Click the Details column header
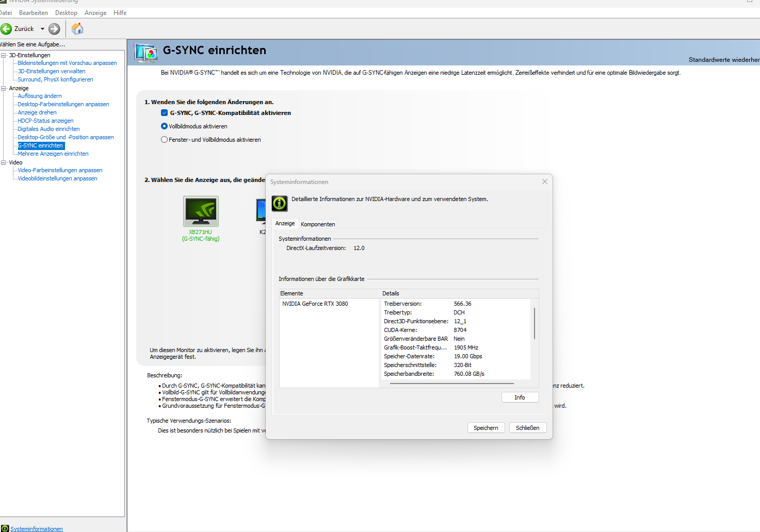The image size is (760, 532). coord(459,293)
